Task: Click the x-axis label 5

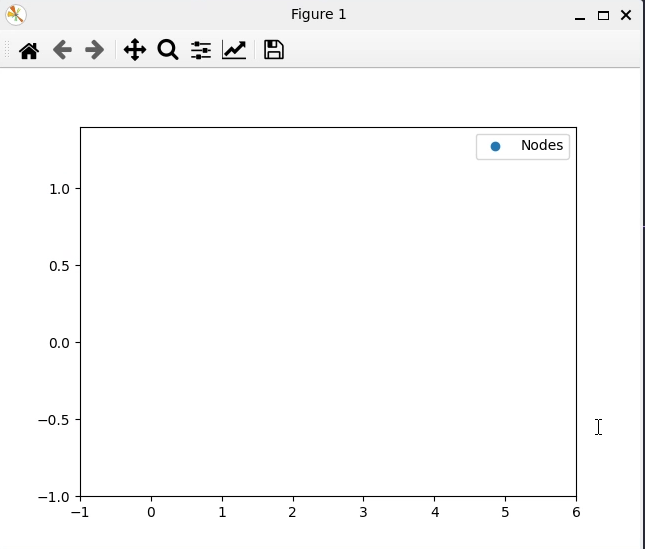Action: [x=505, y=513]
